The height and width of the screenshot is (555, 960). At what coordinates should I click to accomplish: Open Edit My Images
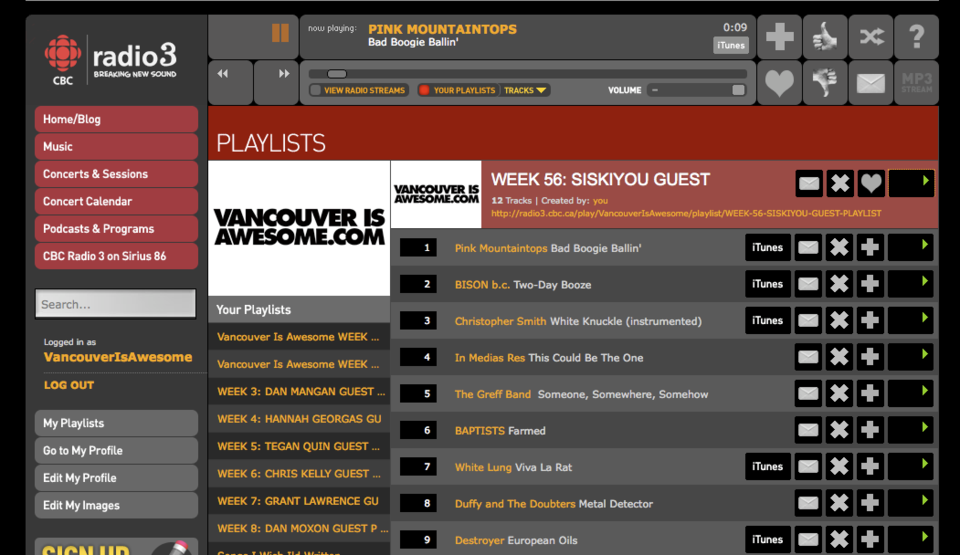116,505
